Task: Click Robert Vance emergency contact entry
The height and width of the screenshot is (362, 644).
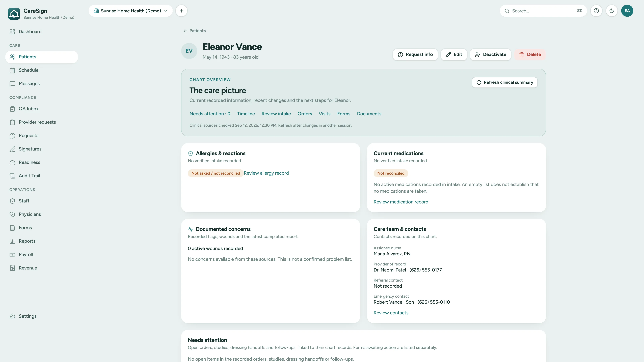Action: click(412, 302)
